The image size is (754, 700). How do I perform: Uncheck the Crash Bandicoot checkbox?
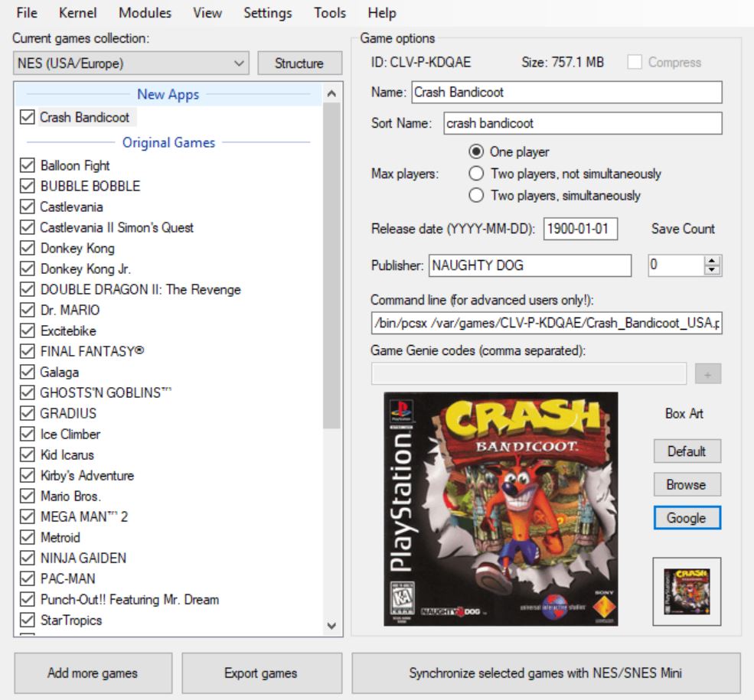coord(28,117)
